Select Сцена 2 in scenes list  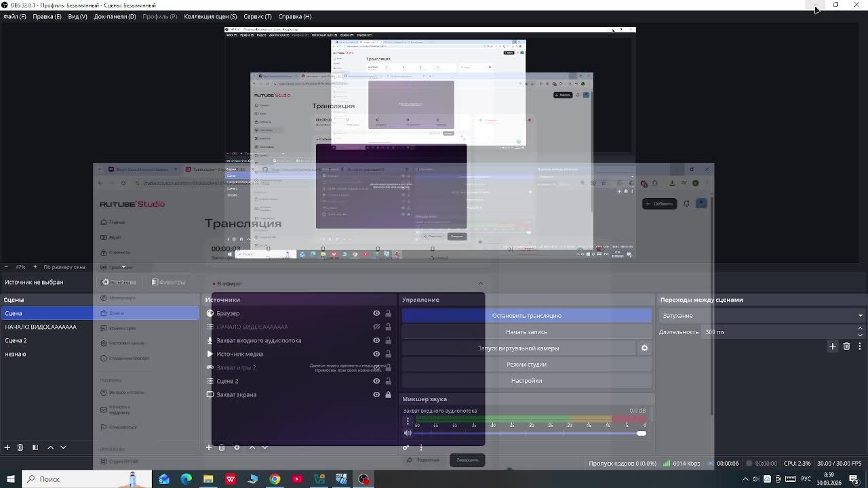100,340
